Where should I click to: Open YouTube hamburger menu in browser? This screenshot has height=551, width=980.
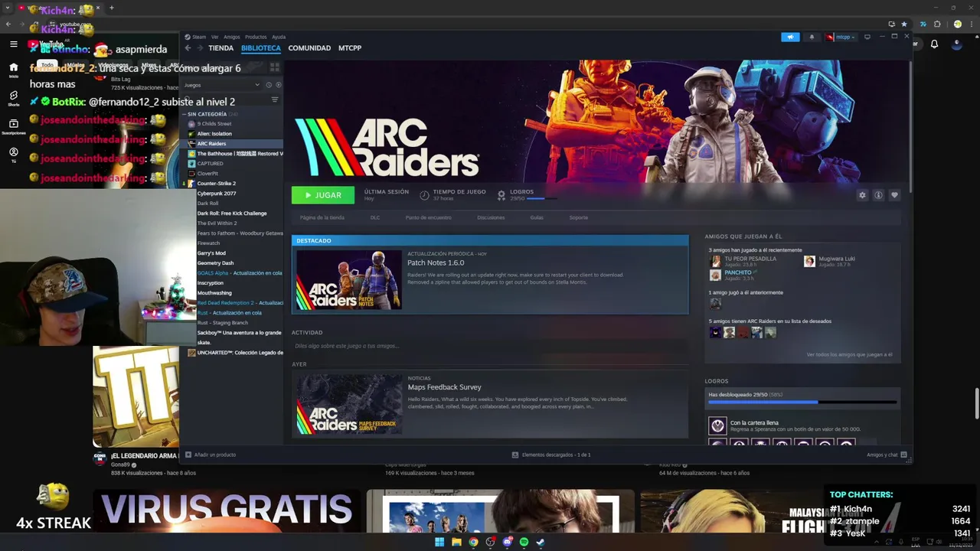(x=14, y=44)
